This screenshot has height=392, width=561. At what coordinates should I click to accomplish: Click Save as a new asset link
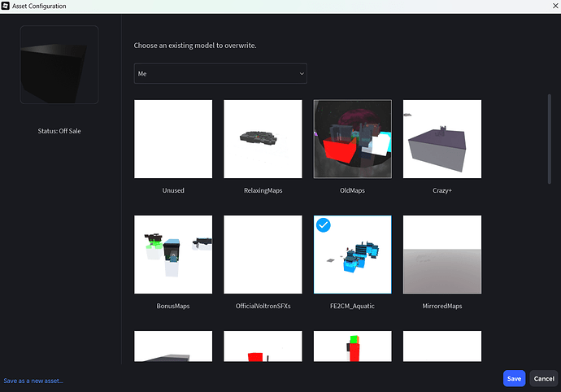click(x=33, y=381)
